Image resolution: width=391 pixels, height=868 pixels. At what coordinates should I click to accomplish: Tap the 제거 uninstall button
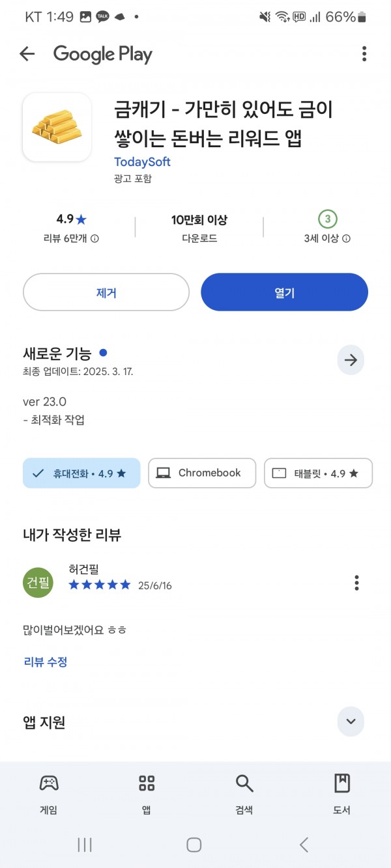tap(106, 292)
